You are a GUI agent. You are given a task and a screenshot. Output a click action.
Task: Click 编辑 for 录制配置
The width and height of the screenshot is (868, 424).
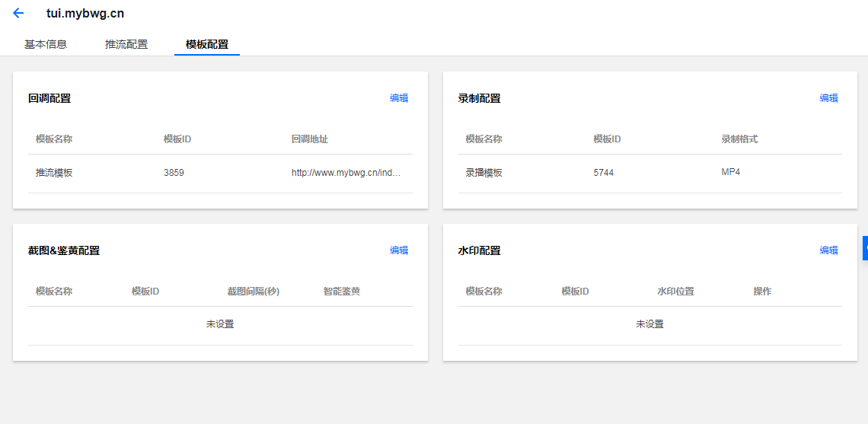pyautogui.click(x=828, y=97)
